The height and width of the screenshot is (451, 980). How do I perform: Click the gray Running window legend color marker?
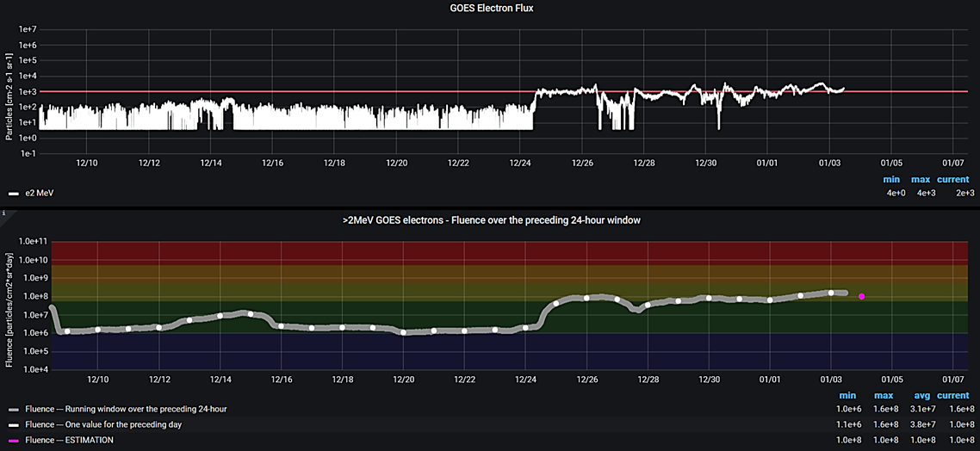(12, 409)
